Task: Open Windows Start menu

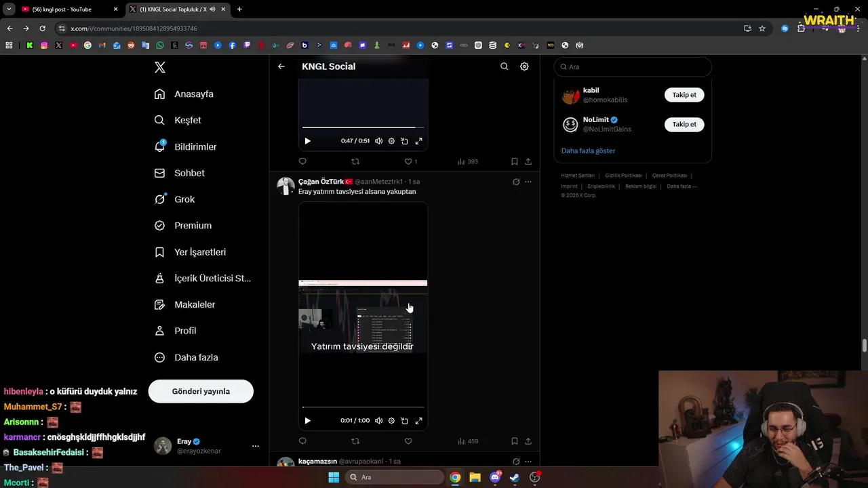Action: tap(334, 477)
